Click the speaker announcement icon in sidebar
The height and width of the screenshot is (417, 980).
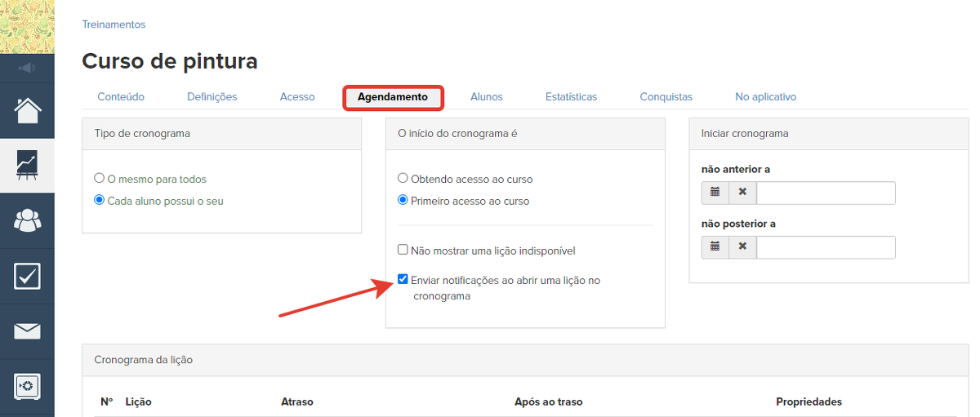pyautogui.click(x=27, y=68)
